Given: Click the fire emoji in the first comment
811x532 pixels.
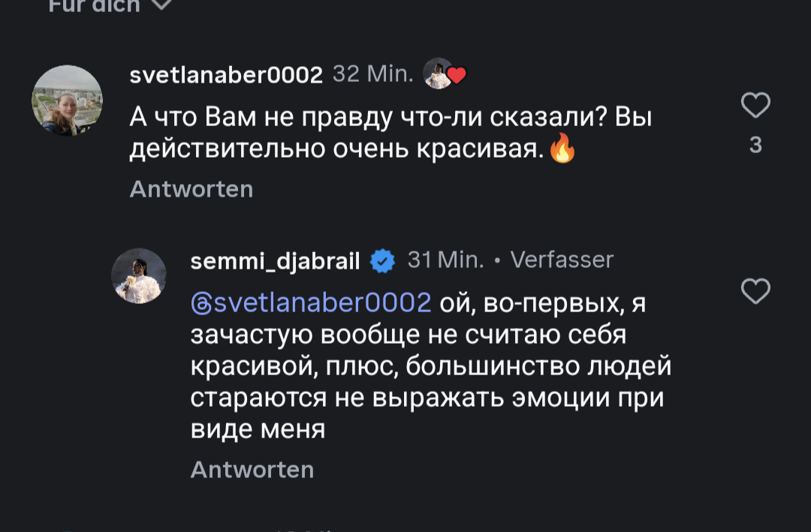Looking at the screenshot, I should click(562, 149).
